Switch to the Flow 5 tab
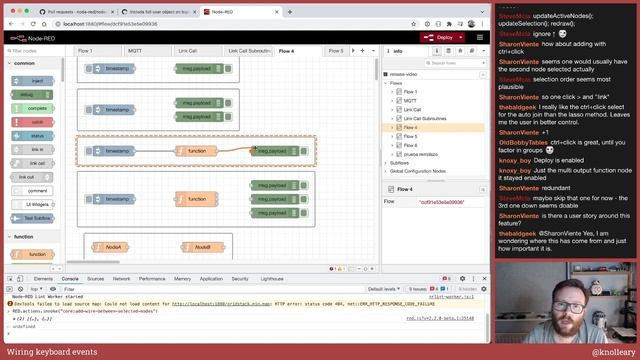Image resolution: width=640 pixels, height=360 pixels. click(x=336, y=51)
